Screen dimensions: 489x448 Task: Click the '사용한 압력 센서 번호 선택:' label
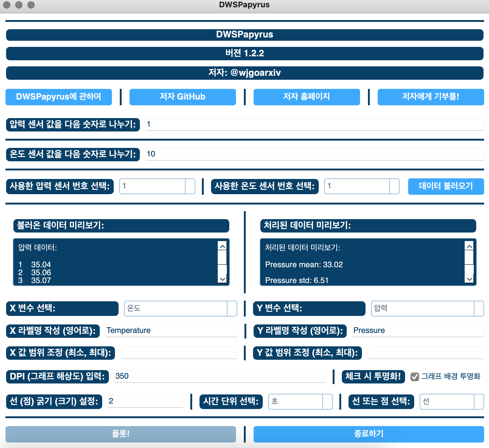(x=60, y=186)
